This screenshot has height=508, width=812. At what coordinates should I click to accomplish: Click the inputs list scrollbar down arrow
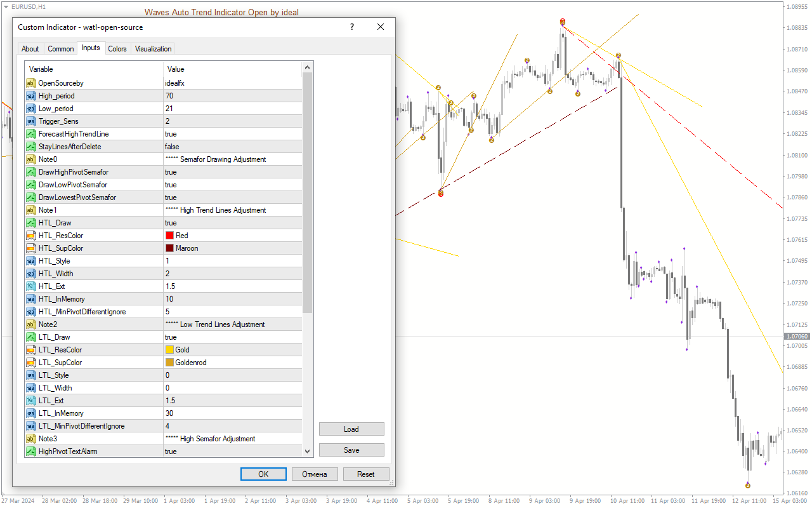coord(308,451)
